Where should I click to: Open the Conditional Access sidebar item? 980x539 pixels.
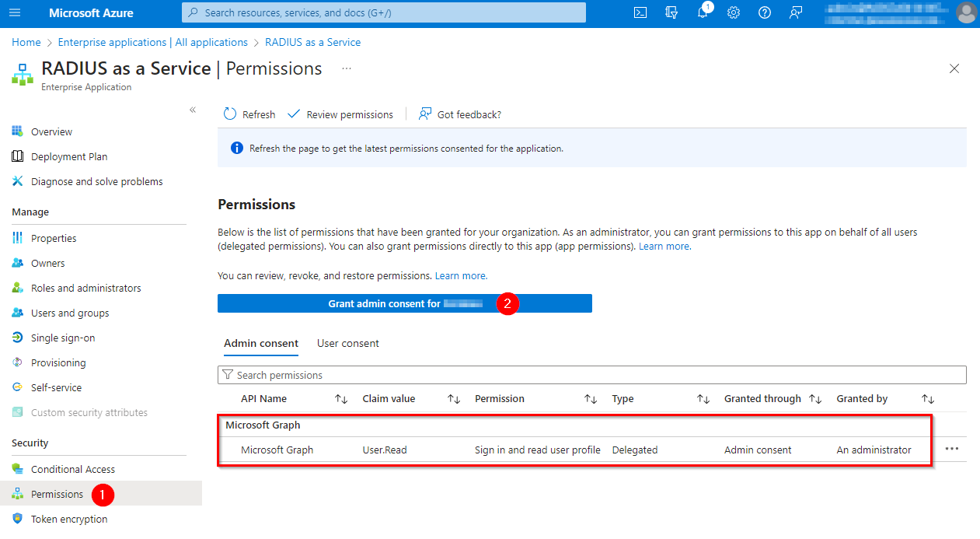73,469
